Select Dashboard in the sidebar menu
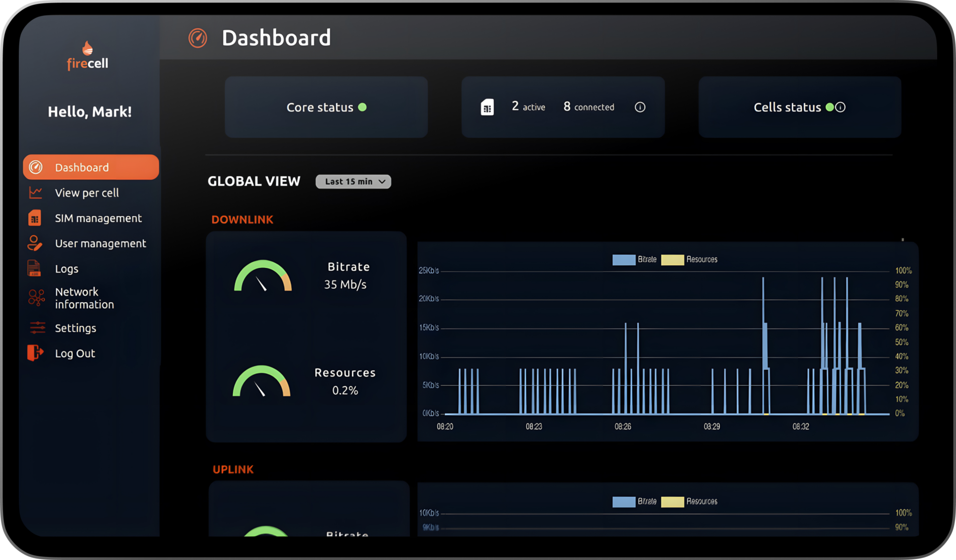Image resolution: width=956 pixels, height=560 pixels. tap(82, 167)
